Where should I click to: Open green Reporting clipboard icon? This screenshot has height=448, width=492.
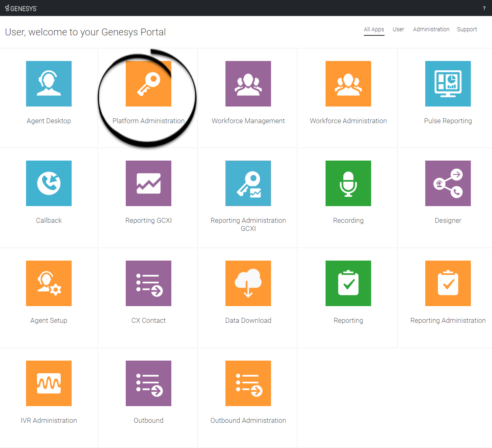click(348, 283)
